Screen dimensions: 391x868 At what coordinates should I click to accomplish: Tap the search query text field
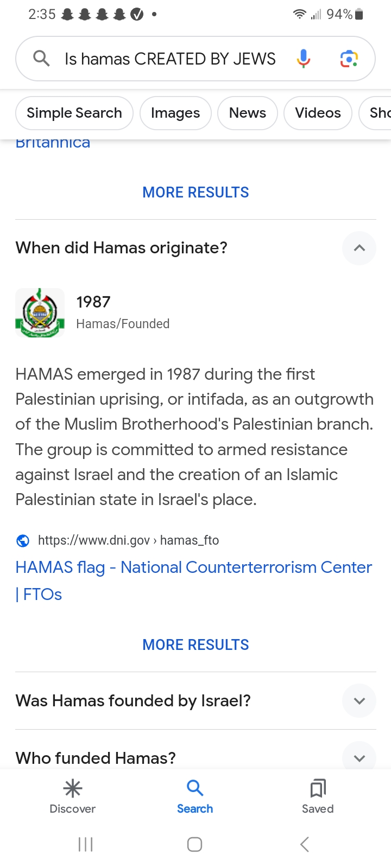coord(170,59)
